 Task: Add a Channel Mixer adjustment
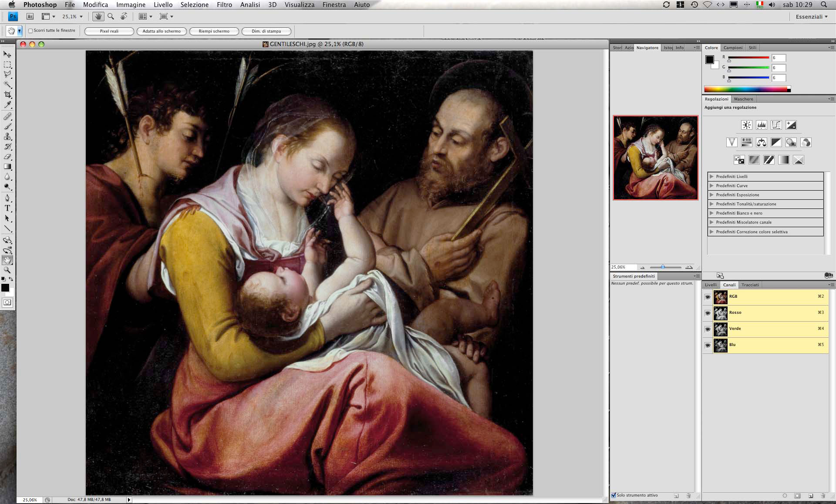806,142
